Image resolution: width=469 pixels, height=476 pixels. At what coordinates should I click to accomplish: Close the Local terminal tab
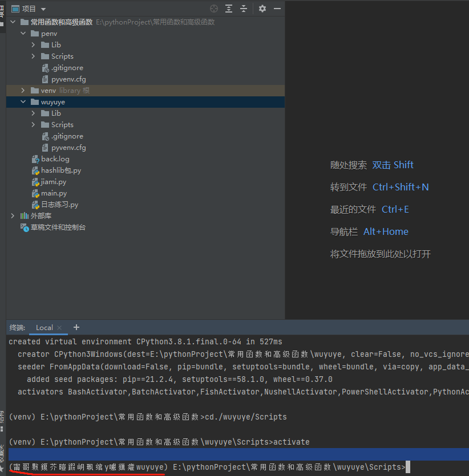point(59,328)
